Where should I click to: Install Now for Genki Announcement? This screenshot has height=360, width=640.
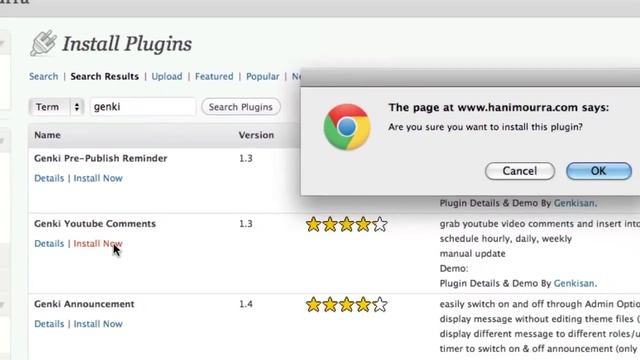coord(98,324)
